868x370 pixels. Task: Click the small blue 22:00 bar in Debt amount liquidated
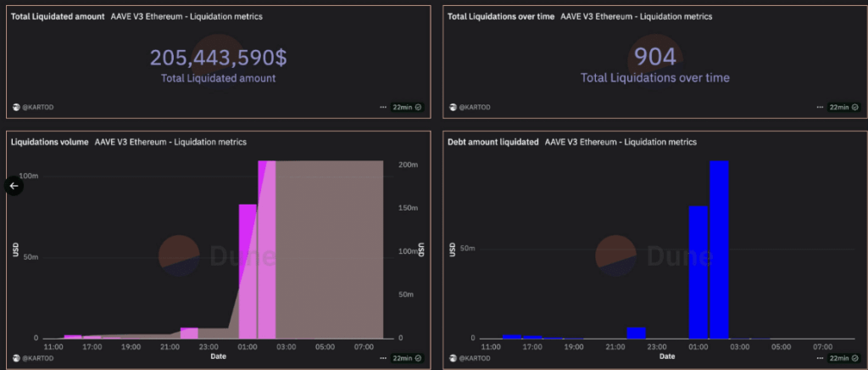coord(636,333)
